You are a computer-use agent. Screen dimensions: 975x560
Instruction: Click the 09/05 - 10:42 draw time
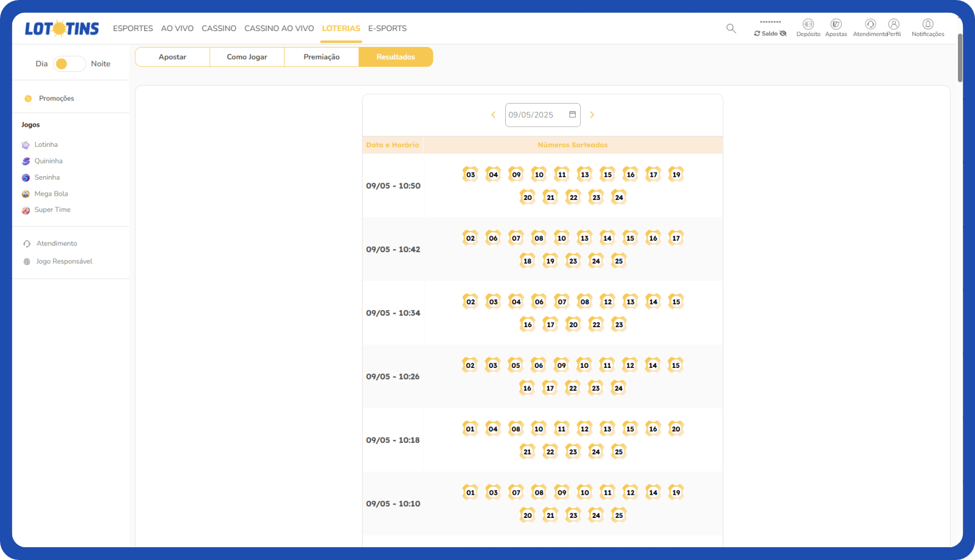pyautogui.click(x=393, y=250)
